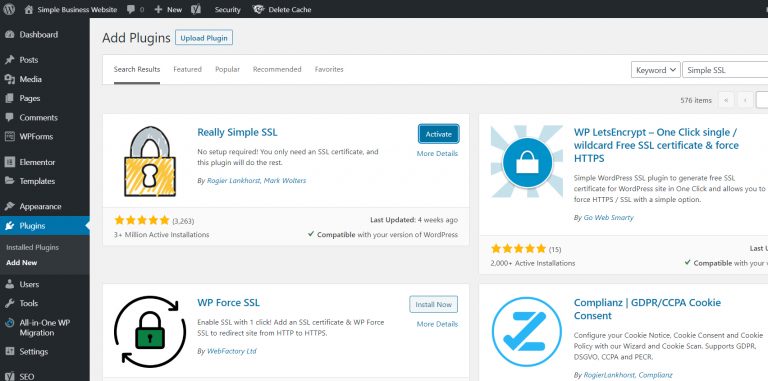Viewport: 768px width, 381px height.
Task: Open More Details for WP Force SSL
Action: click(437, 324)
